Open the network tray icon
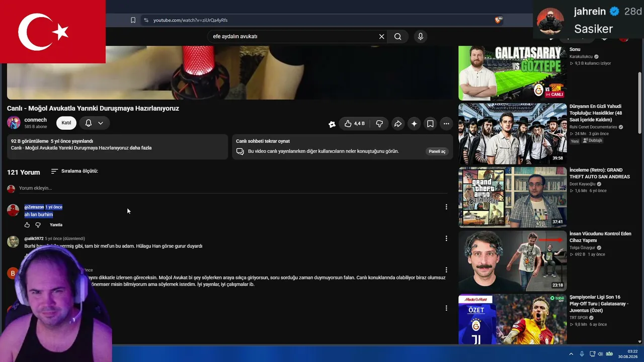 click(592, 354)
